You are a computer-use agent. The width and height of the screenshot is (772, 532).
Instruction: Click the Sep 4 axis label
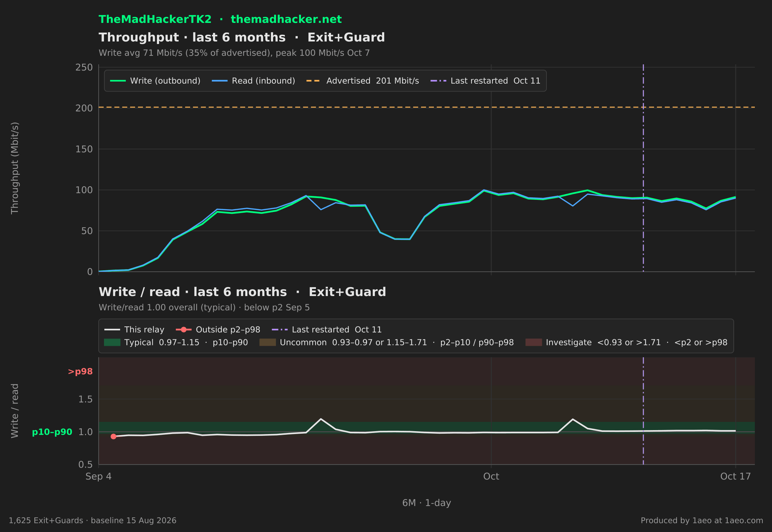point(99,477)
